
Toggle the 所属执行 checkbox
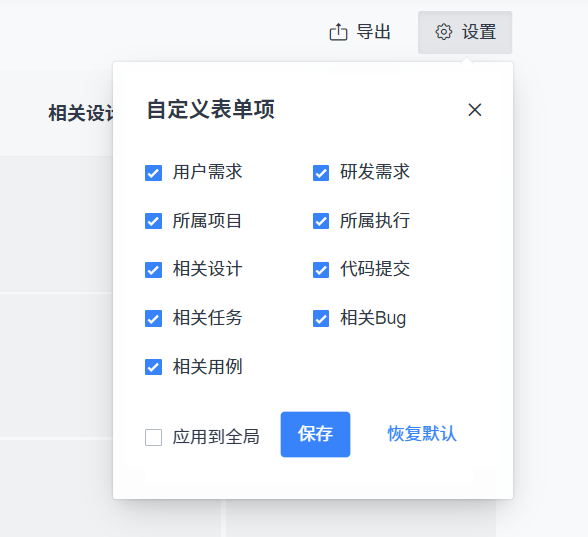pos(321,221)
